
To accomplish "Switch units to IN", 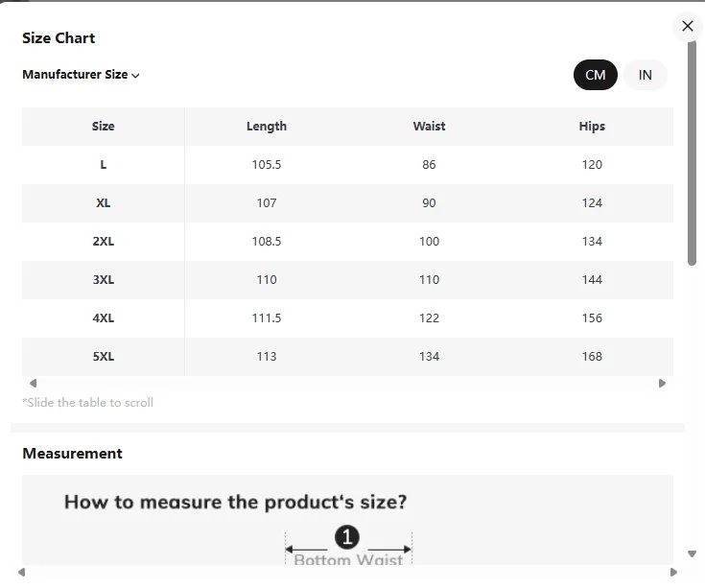I will tap(646, 75).
